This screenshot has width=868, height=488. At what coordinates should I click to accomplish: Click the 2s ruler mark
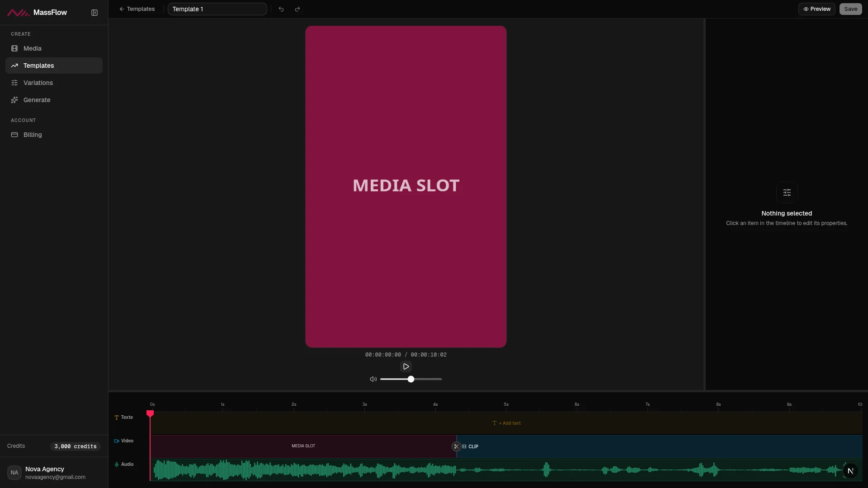click(294, 404)
